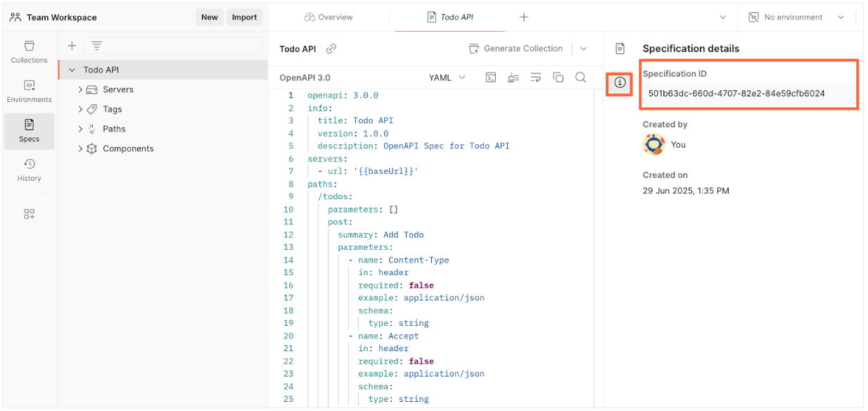Click the 'You' creator name
Screen dimensions: 868x411
(678, 144)
